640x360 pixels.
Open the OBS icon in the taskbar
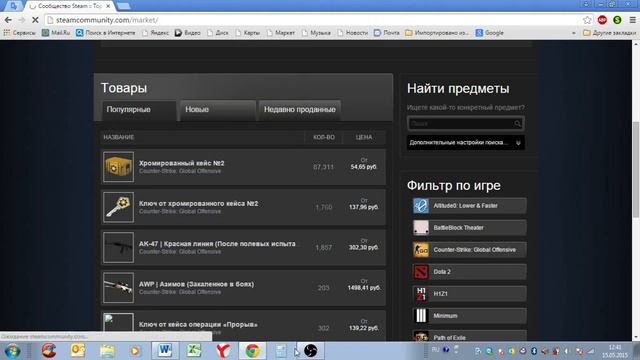point(310,351)
